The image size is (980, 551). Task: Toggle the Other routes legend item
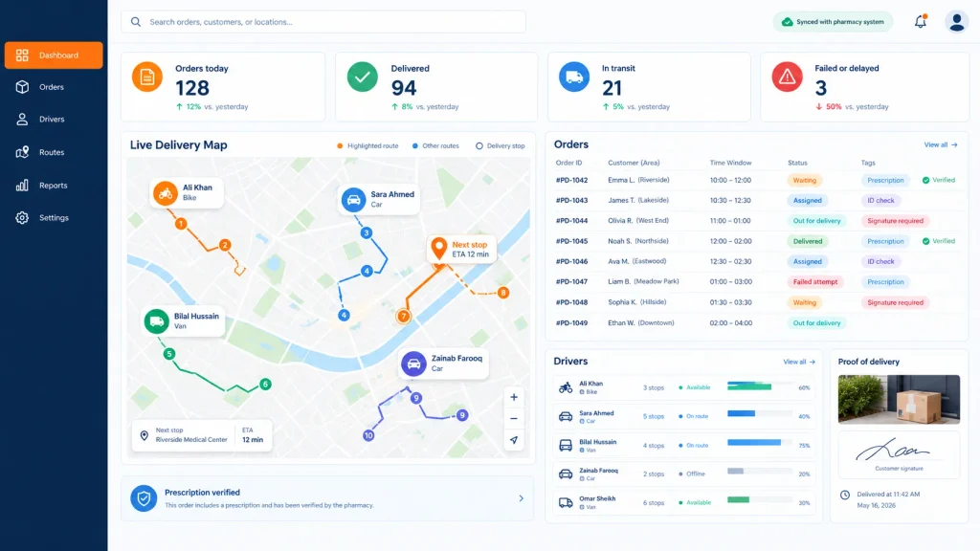(435, 145)
